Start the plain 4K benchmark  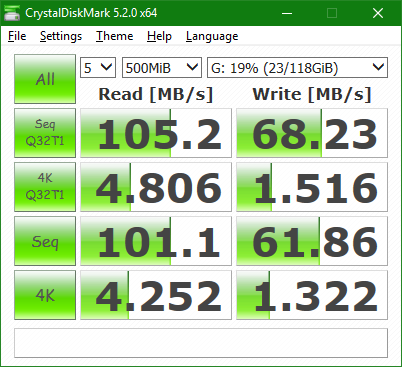pyautogui.click(x=45, y=295)
